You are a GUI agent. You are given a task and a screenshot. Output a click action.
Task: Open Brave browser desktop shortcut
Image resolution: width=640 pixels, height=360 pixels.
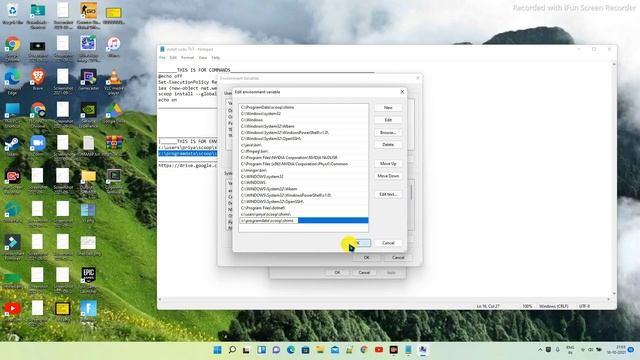point(38,79)
